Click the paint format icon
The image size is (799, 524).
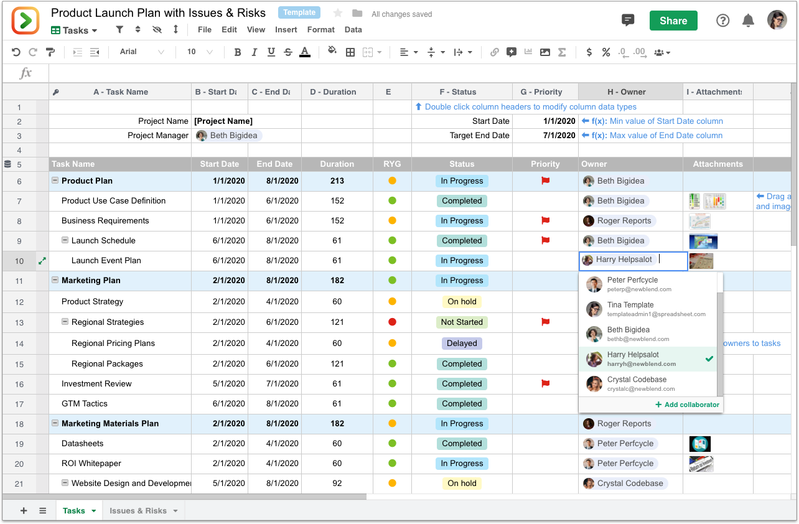pos(50,52)
